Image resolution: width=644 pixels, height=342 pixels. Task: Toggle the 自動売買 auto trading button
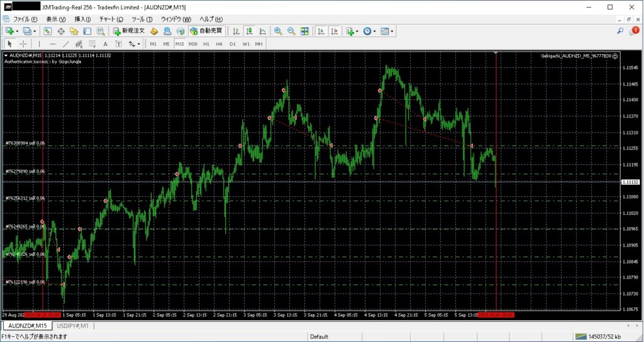[206, 31]
